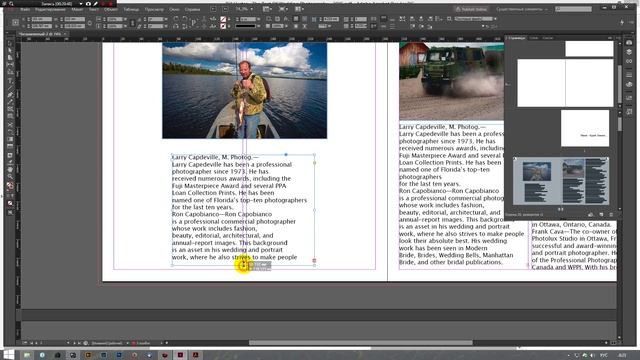Click Rotate 90° clockwise icon
Screen dimensions: 640x360
pyautogui.click(x=176, y=19)
